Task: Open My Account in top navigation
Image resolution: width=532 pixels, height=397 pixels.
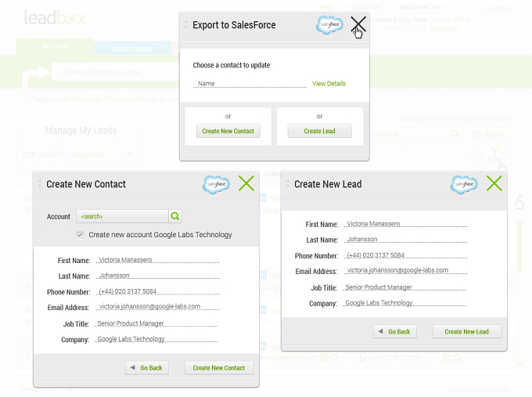Action: 365,7
